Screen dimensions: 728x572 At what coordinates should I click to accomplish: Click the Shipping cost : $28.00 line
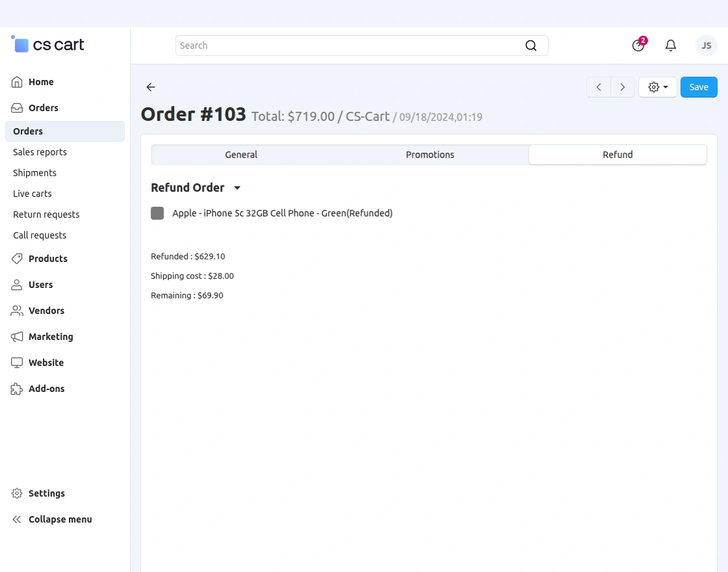tap(192, 276)
